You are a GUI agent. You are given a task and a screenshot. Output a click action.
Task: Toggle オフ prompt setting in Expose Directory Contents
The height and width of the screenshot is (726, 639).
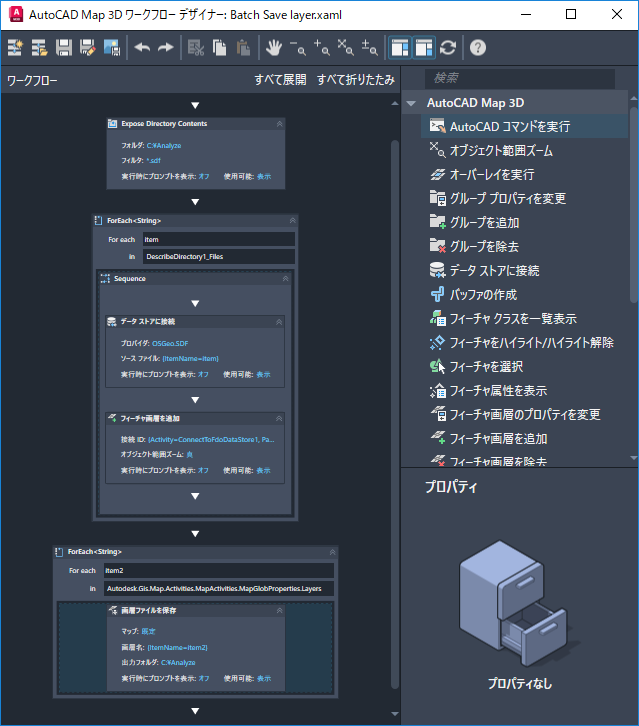point(204,176)
